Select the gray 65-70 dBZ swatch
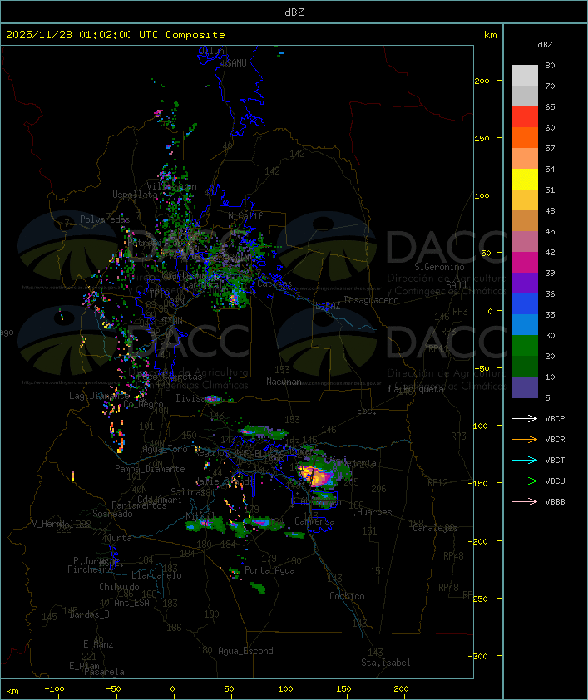588x700 pixels. pos(525,96)
